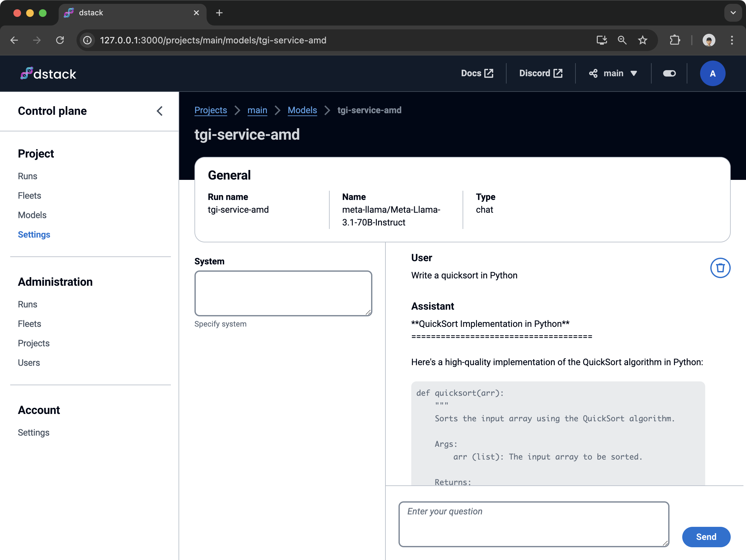This screenshot has width=746, height=560.
Task: Click the General section heading
Action: pos(229,175)
